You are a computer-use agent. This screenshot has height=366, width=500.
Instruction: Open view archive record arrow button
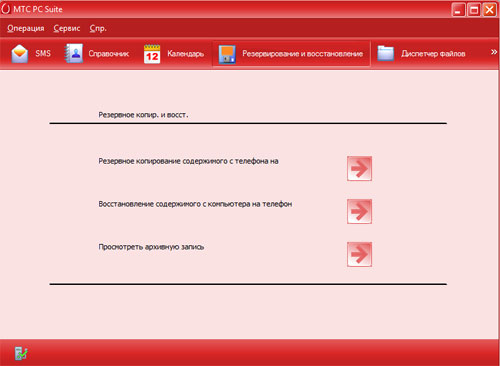point(359,254)
